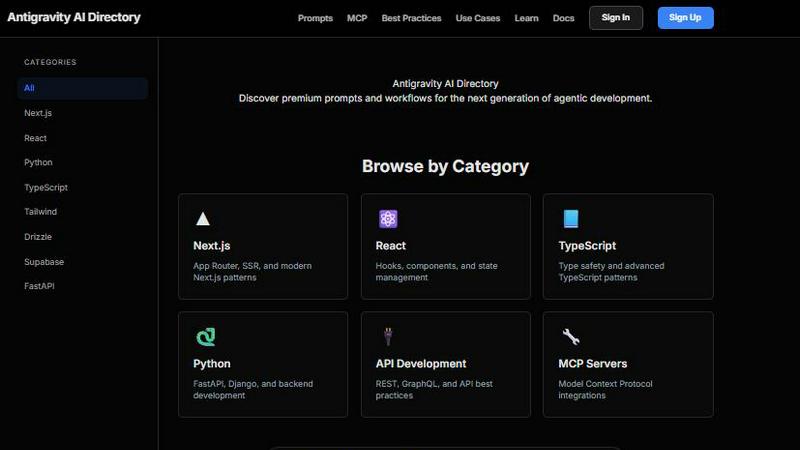Image resolution: width=800 pixels, height=450 pixels.
Task: Choose Drizzle in the sidebar
Action: tap(38, 237)
